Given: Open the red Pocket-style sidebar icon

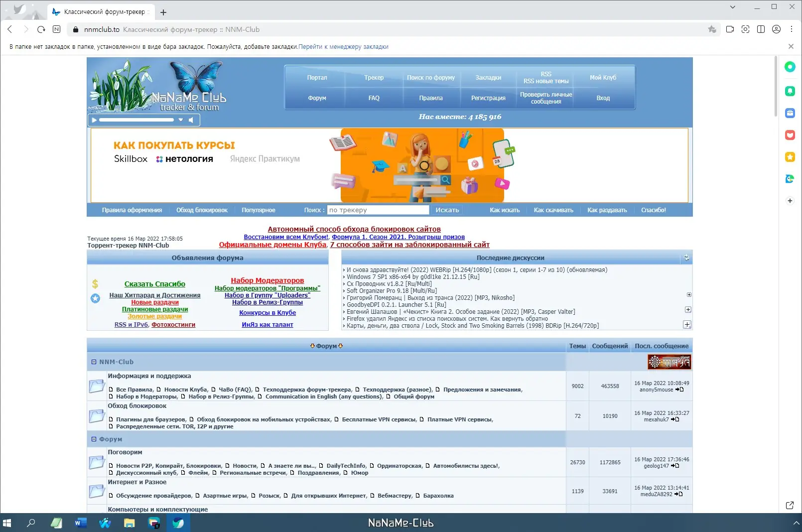Looking at the screenshot, I should (790, 135).
